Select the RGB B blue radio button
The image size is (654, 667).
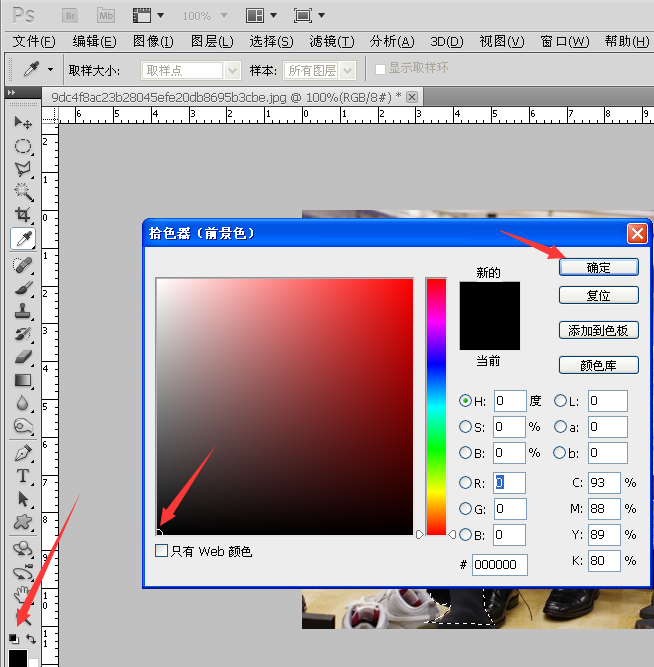(x=465, y=535)
